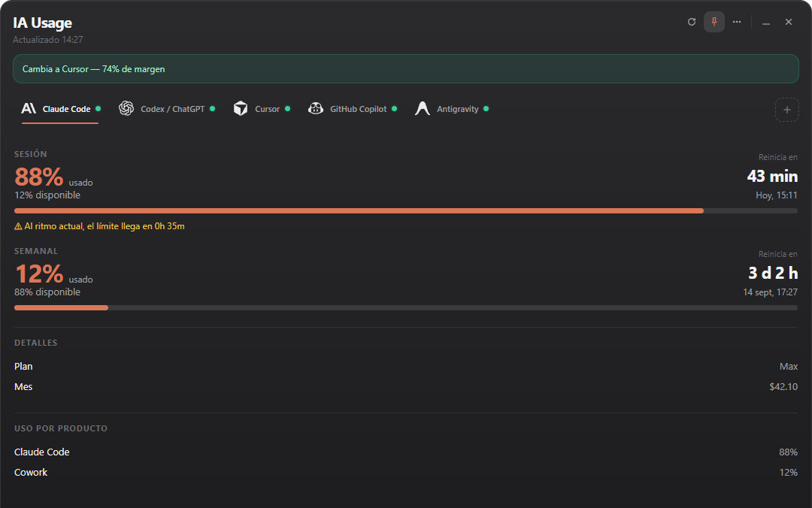Switch to the Codex / ChatGPT tab
This screenshot has width=812, height=508.
(167, 109)
